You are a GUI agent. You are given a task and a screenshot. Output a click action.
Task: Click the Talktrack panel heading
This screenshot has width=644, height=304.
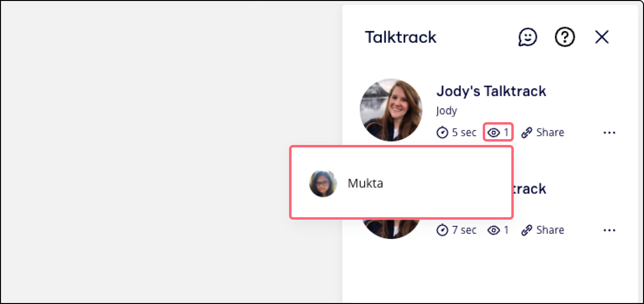click(x=400, y=37)
